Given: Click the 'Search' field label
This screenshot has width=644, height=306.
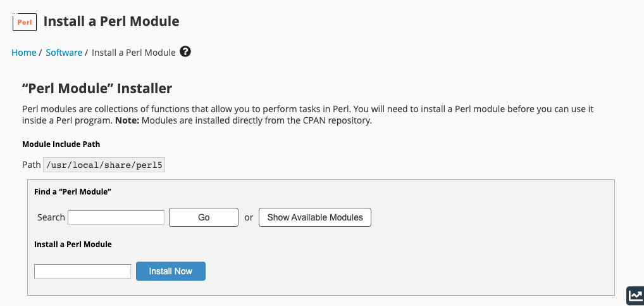Looking at the screenshot, I should (x=51, y=217).
